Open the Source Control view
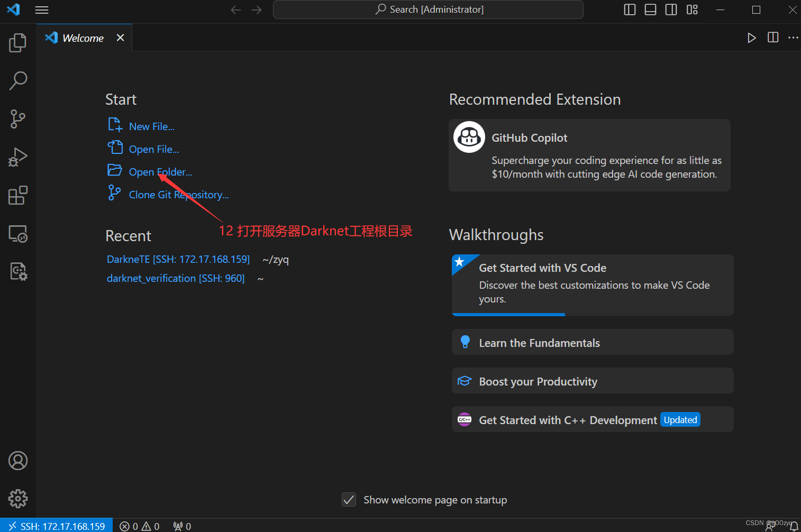801x532 pixels. click(18, 119)
